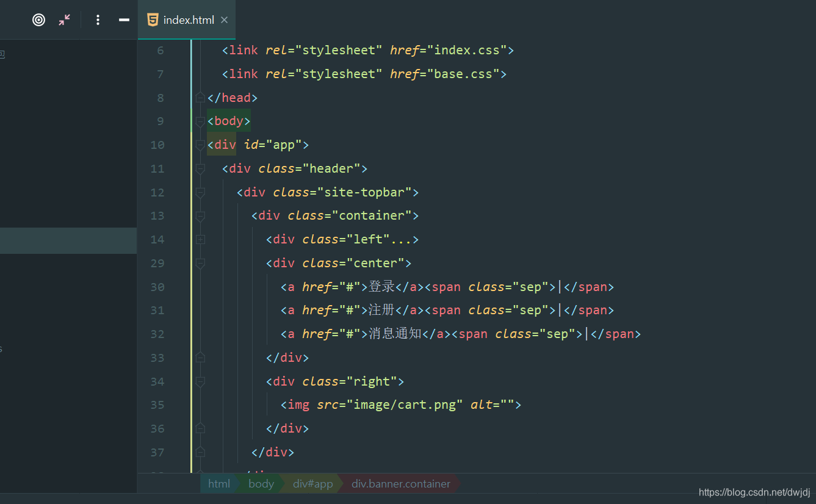
Task: Select html in the breadcrumb bar
Action: pyautogui.click(x=219, y=484)
